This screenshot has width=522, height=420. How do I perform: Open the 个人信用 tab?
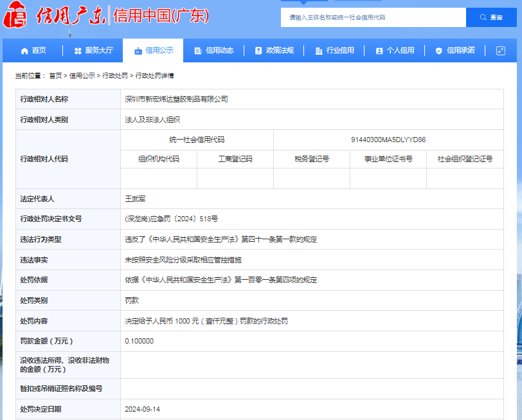(x=395, y=50)
